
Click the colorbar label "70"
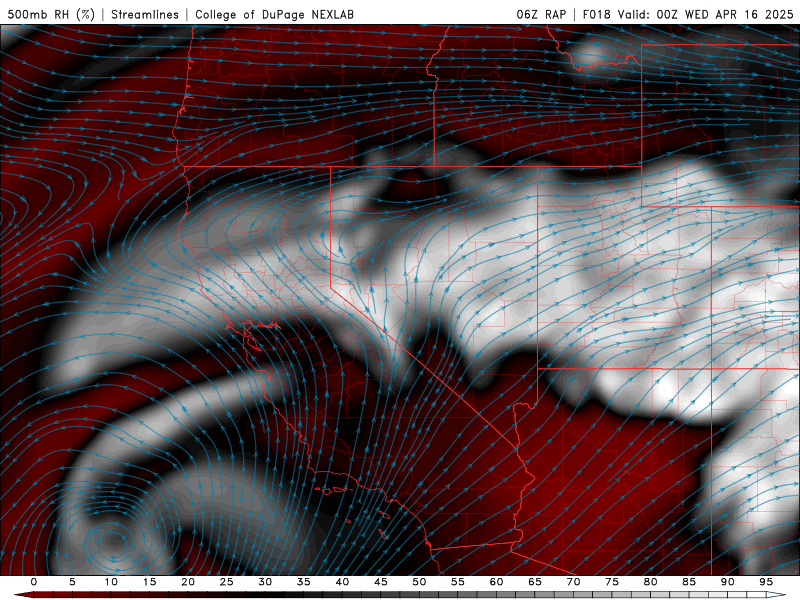point(573,582)
